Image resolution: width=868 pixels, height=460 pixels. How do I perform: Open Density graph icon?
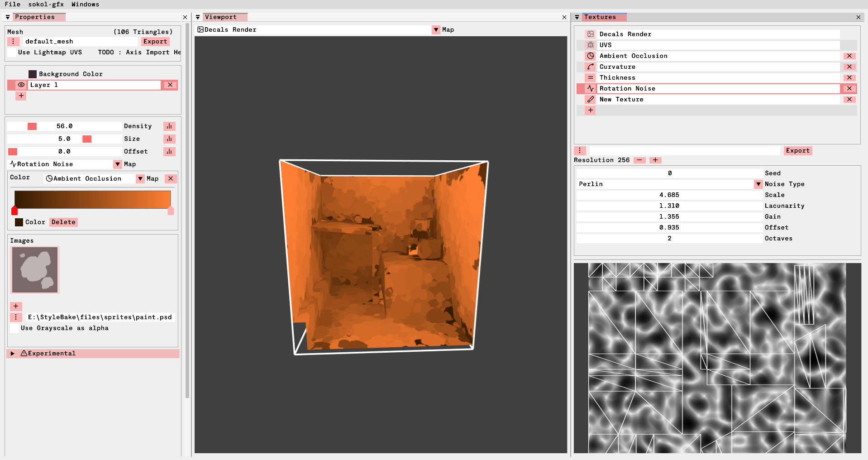coord(169,126)
